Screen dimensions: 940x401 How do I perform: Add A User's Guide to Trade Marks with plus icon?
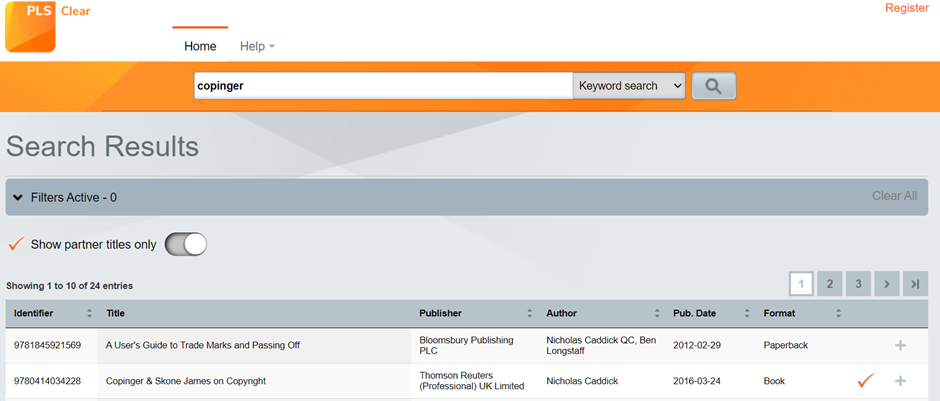click(x=900, y=345)
